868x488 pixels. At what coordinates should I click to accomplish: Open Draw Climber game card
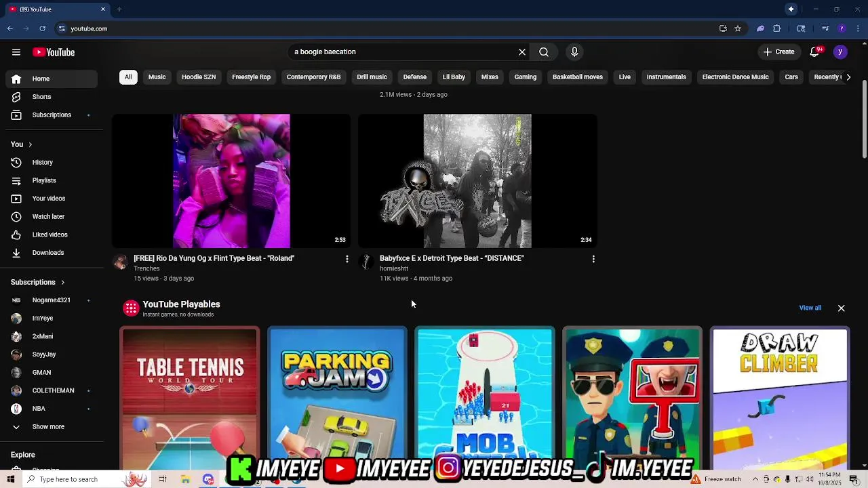779,399
